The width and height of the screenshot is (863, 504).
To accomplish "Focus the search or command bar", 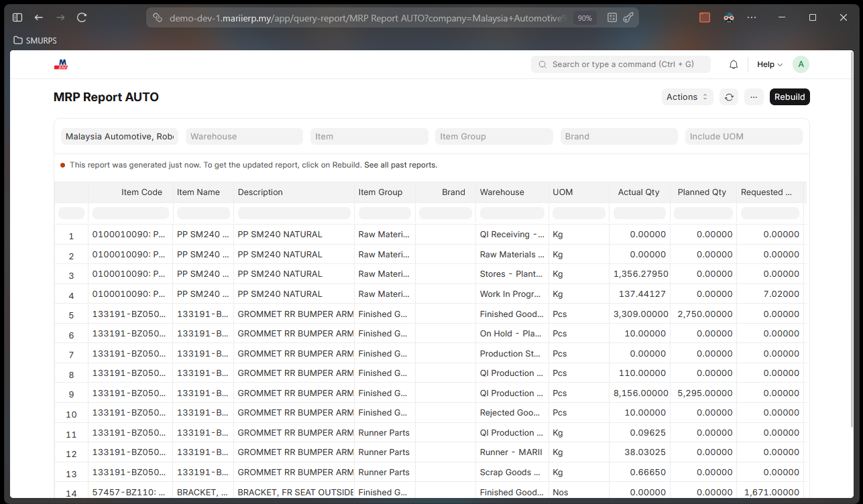I will 622,64.
